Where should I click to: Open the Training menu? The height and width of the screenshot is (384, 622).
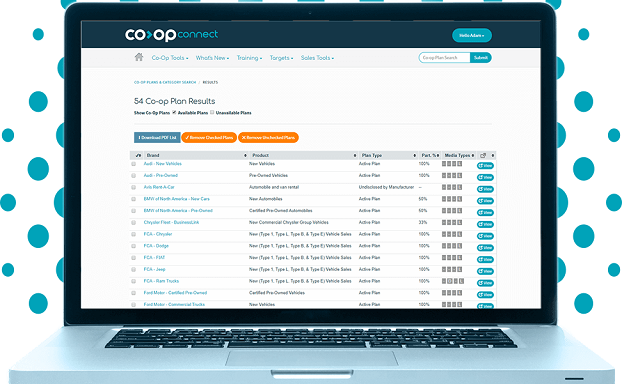(249, 58)
